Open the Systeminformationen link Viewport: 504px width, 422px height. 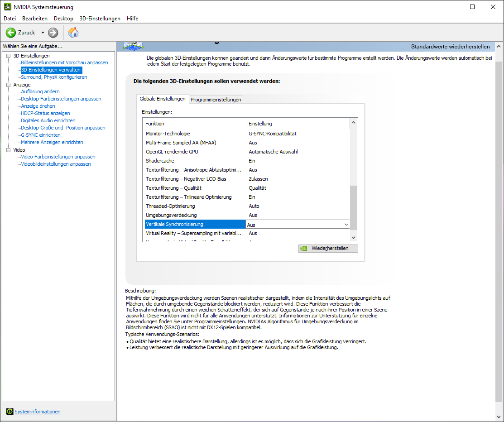point(38,412)
